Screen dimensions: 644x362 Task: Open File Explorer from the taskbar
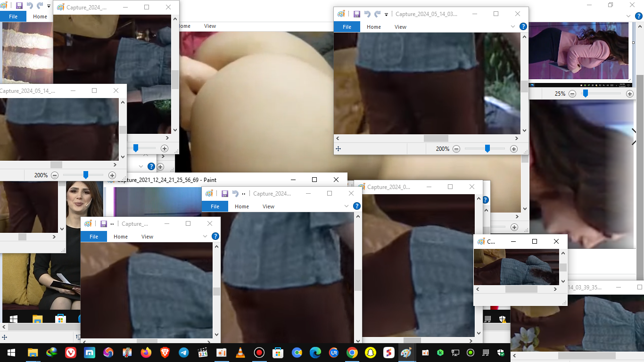tap(33, 353)
